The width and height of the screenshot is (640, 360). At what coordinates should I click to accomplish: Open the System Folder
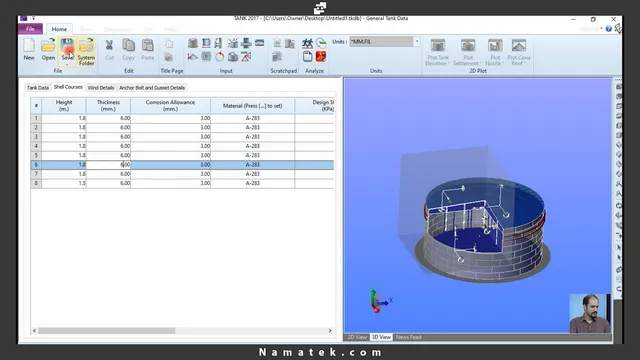tap(87, 51)
